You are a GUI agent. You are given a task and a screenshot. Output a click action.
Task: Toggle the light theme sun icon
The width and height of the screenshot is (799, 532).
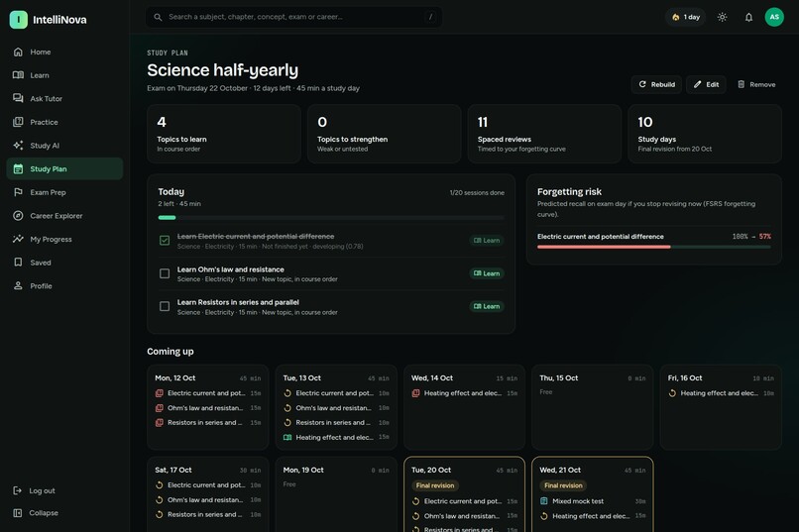(722, 17)
